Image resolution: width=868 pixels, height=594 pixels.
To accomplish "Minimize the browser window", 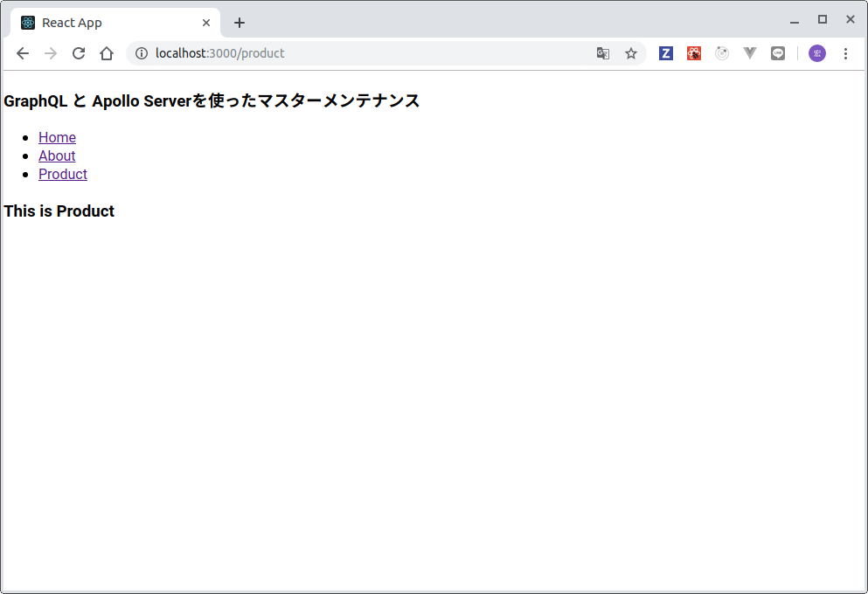I will [795, 21].
